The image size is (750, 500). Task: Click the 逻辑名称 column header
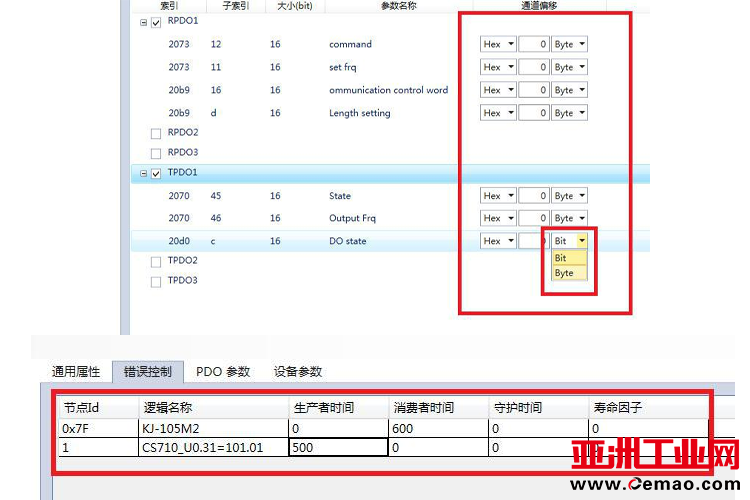[213, 408]
